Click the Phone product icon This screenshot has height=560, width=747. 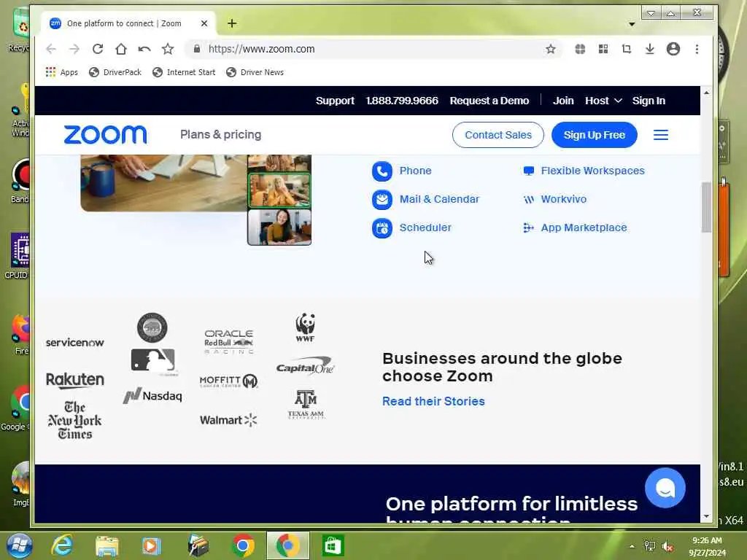[382, 171]
